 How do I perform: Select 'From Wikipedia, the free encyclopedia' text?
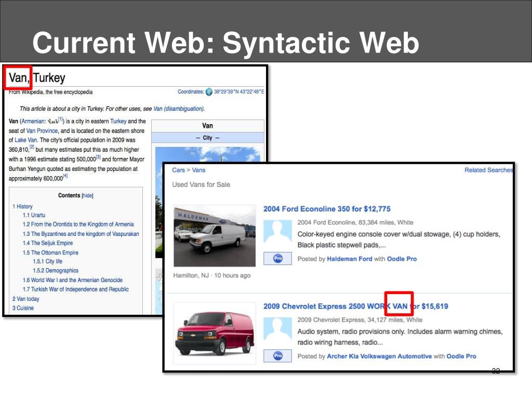pos(50,92)
